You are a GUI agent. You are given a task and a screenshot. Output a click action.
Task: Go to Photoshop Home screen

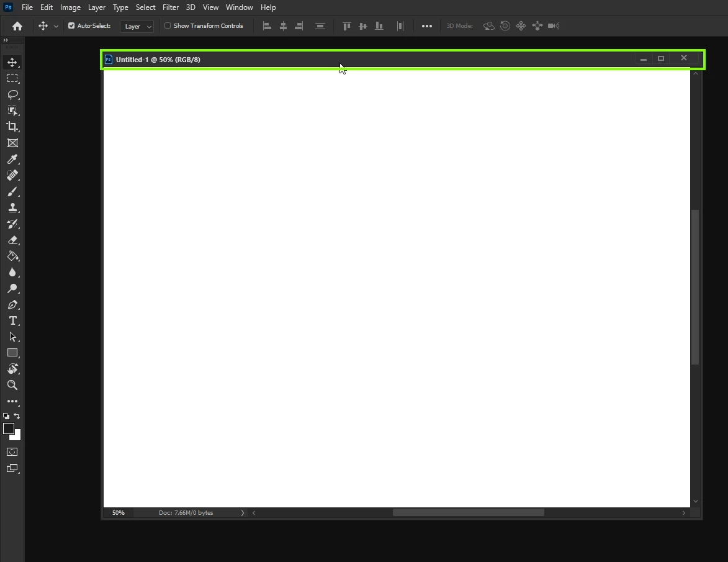coord(17,26)
